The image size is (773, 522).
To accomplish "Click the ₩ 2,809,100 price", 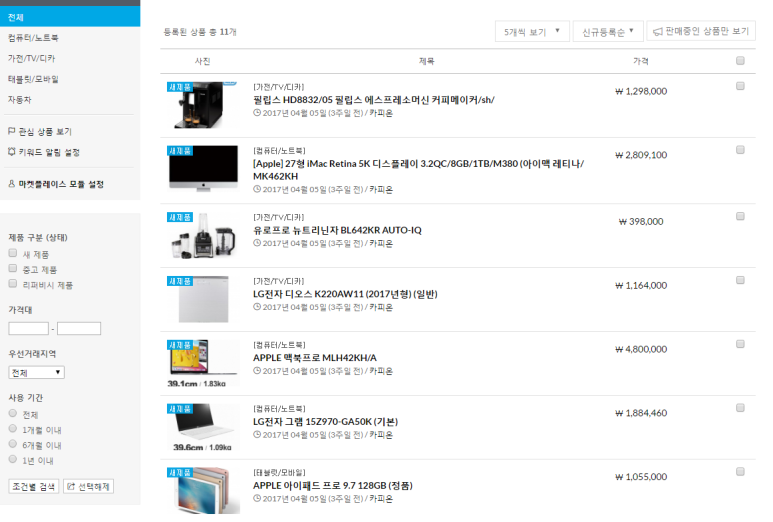I will [641, 155].
